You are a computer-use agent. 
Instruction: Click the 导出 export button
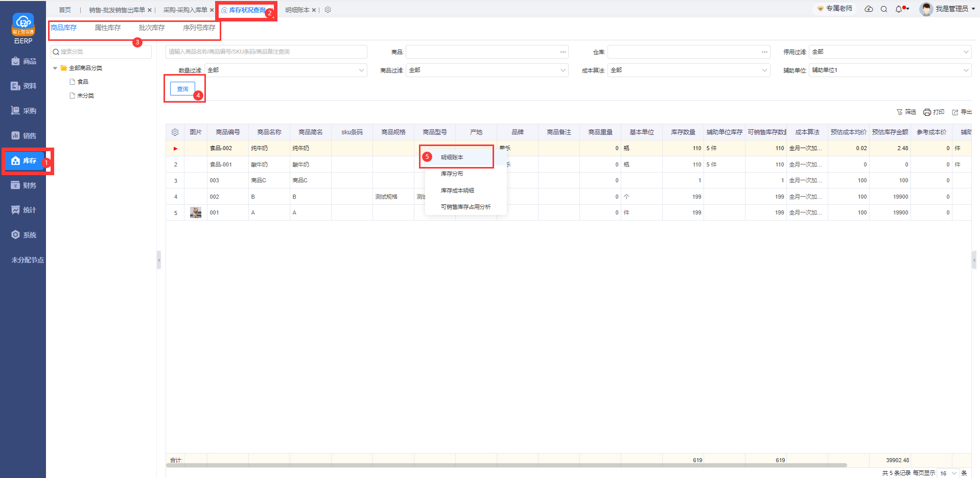[962, 112]
